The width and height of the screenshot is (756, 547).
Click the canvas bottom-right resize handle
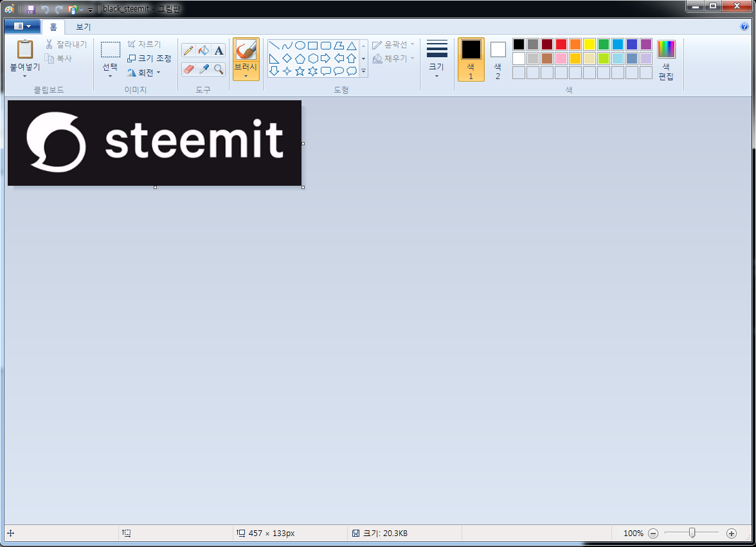(303, 187)
